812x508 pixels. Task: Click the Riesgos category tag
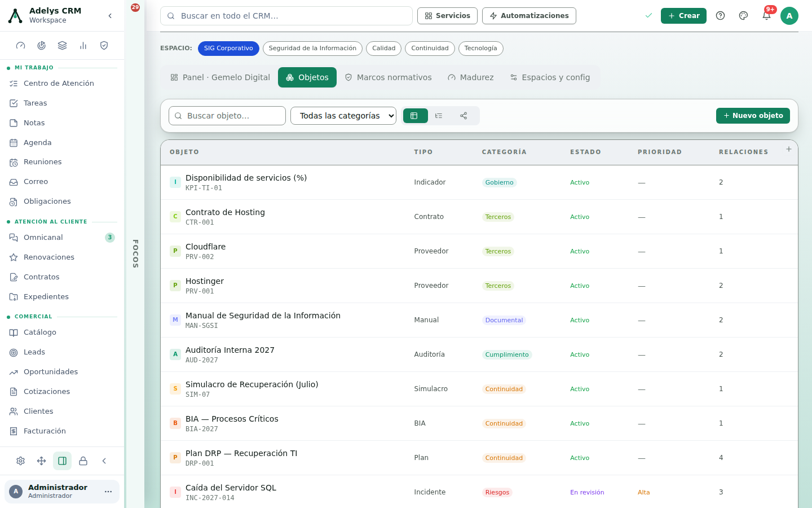pyautogui.click(x=497, y=492)
